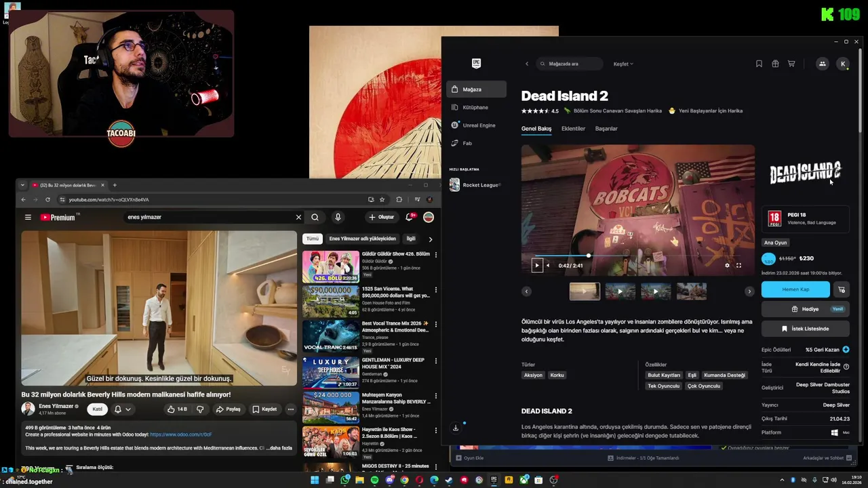Open options for Güldür Güldür Show video

click(436, 255)
